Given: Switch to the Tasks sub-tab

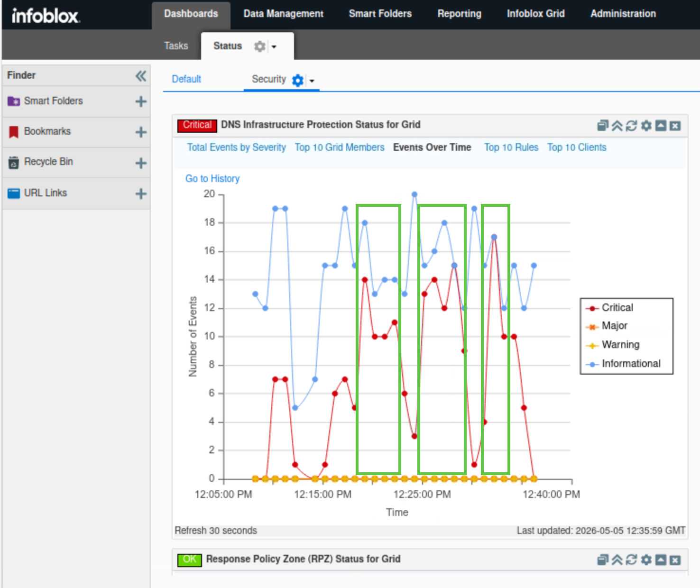Looking at the screenshot, I should 176,46.
